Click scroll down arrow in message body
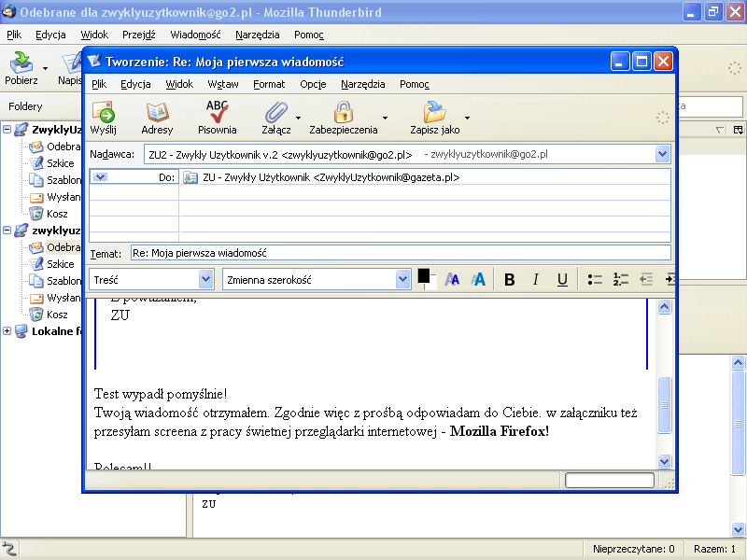Screen dimensions: 747x560 click(664, 461)
